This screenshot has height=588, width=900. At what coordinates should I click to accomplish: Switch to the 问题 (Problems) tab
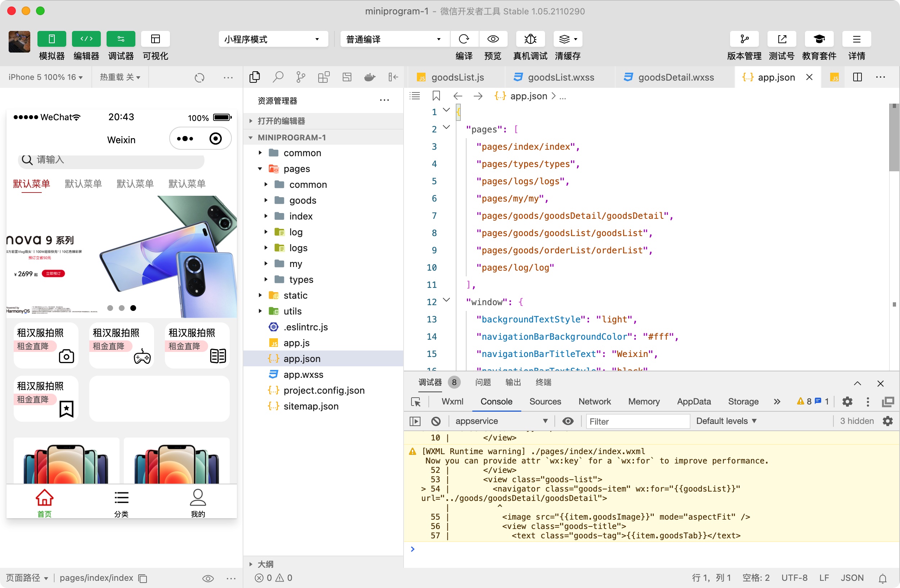coord(483,383)
